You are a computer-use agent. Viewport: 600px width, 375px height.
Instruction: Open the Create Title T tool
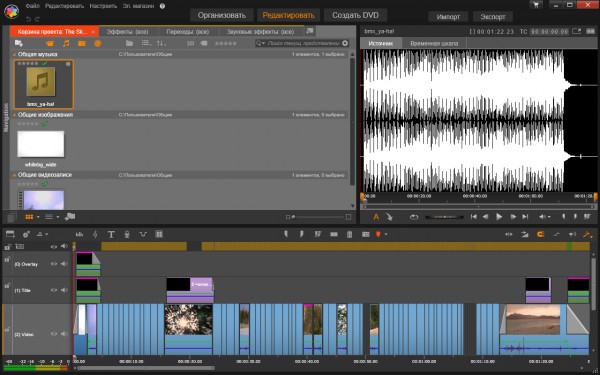tap(111, 234)
